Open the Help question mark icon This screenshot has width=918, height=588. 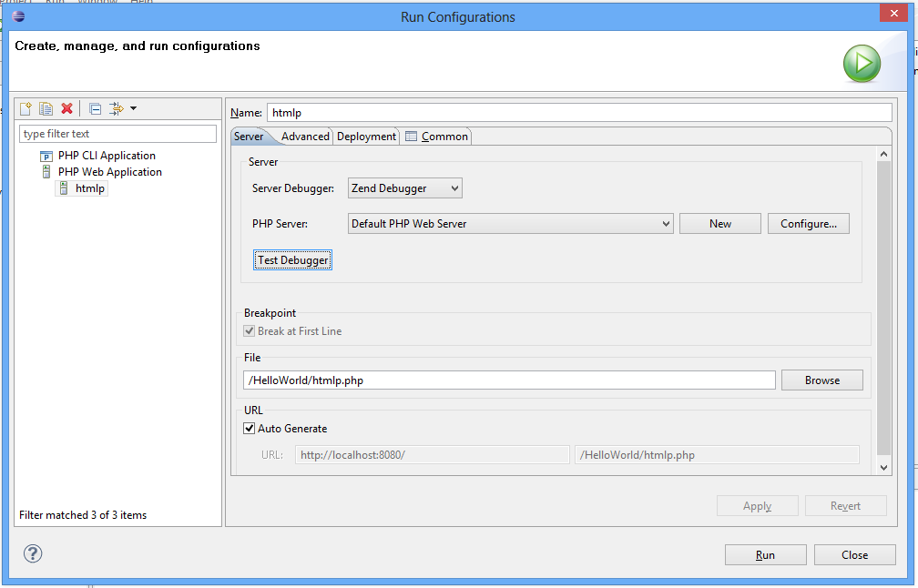33,553
